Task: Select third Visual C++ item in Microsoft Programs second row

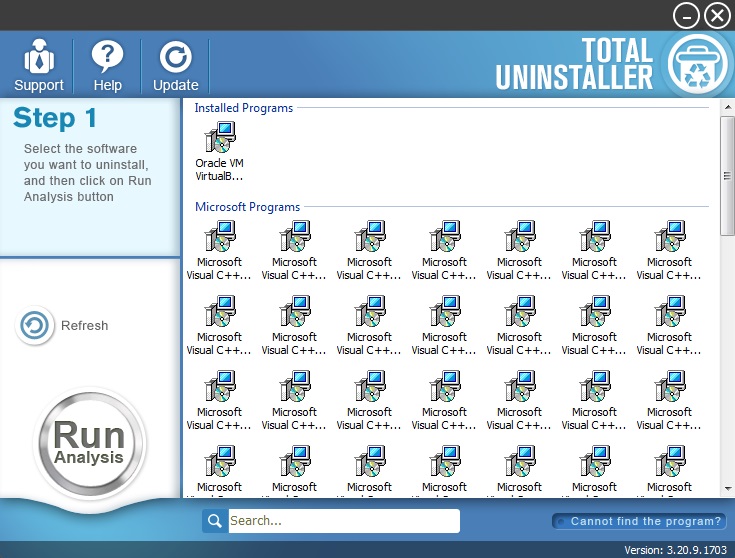Action: pyautogui.click(x=369, y=325)
